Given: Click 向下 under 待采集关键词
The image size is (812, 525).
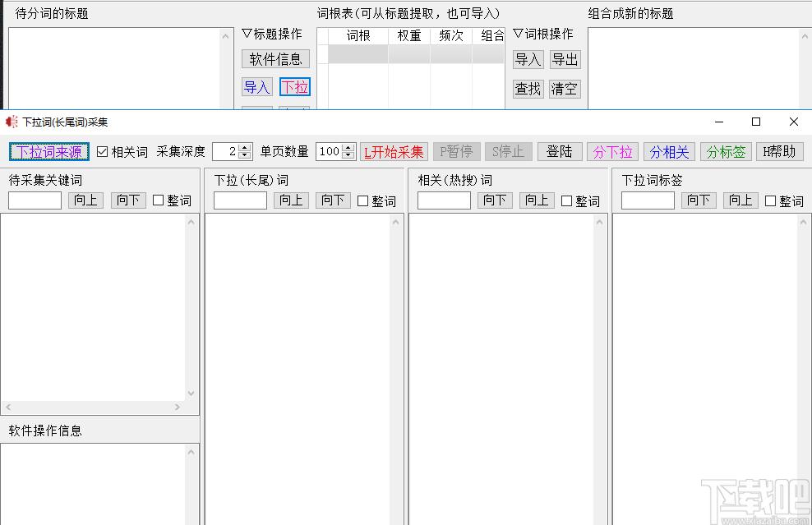Looking at the screenshot, I should (x=128, y=200).
